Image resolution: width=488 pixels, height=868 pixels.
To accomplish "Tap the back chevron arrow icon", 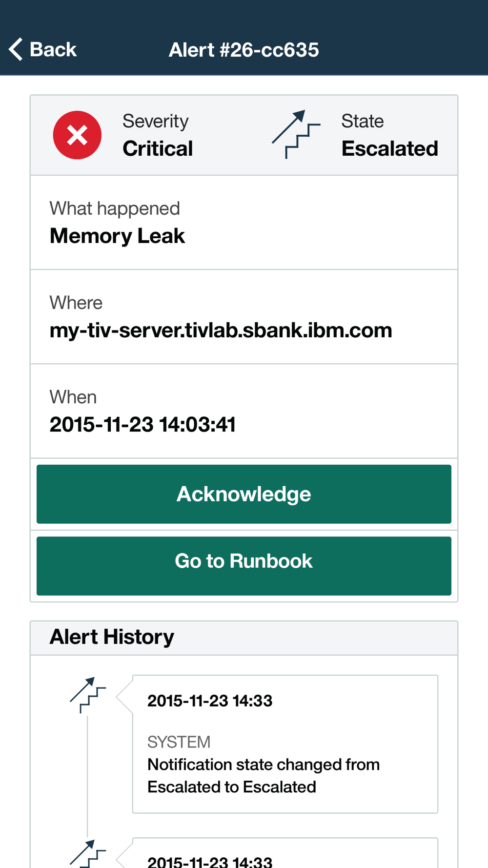I will [16, 49].
